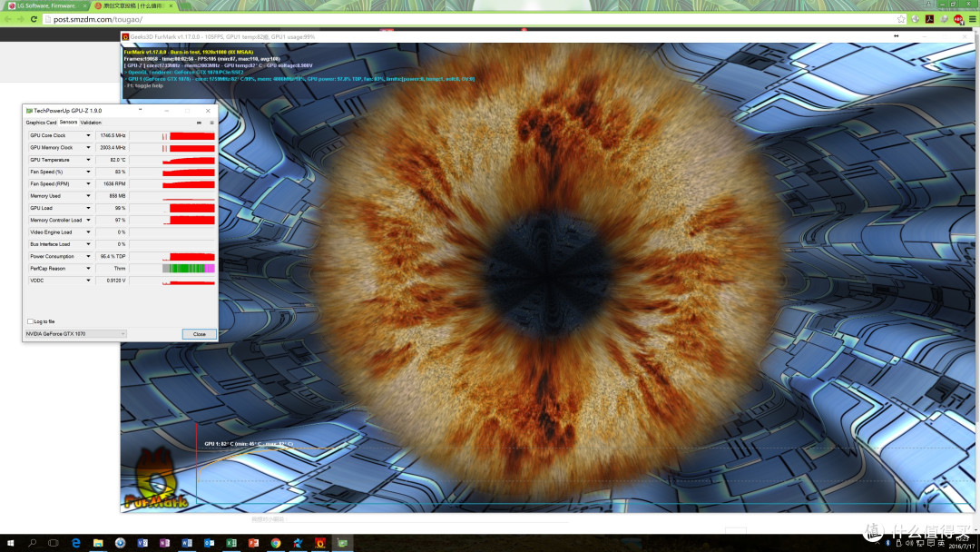The image size is (980, 552).
Task: Open PowerPoint from the taskbar
Action: coord(253,543)
